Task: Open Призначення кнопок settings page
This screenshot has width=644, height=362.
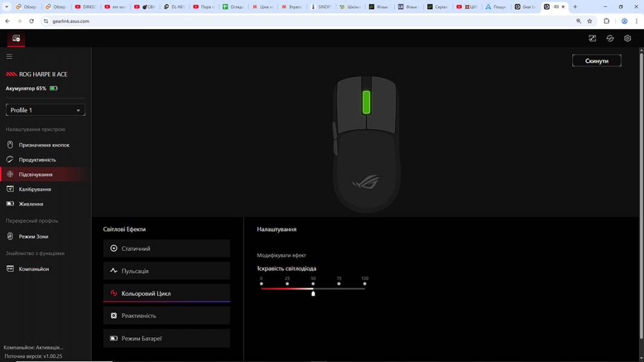Action: (x=43, y=145)
